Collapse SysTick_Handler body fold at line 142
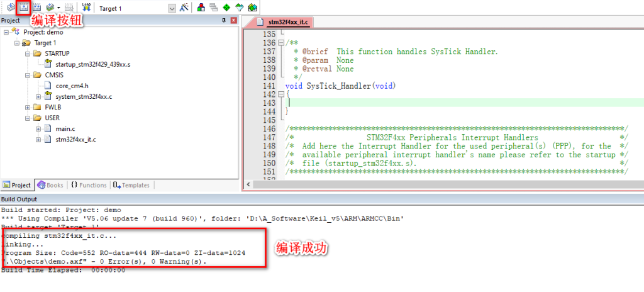 (x=281, y=94)
